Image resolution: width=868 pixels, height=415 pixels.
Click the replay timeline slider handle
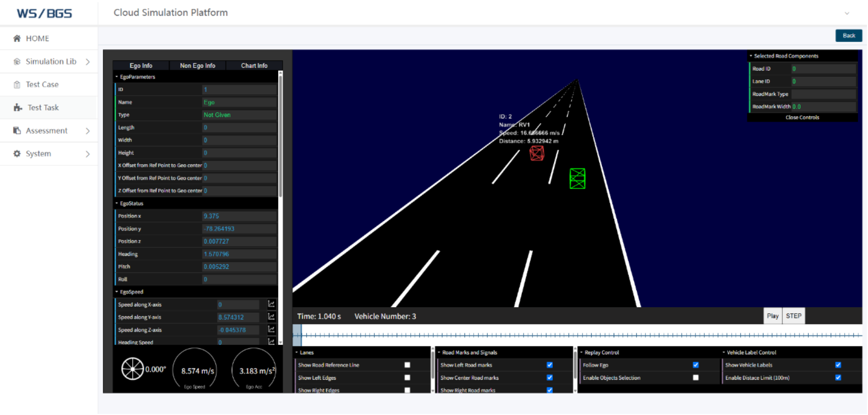pyautogui.click(x=297, y=335)
